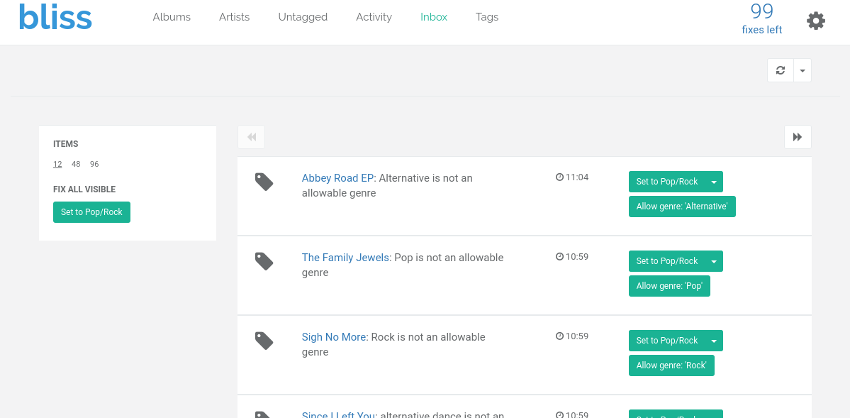This screenshot has height=418, width=850.
Task: Click the tag icon beside Sigh No More
Action: [x=264, y=341]
